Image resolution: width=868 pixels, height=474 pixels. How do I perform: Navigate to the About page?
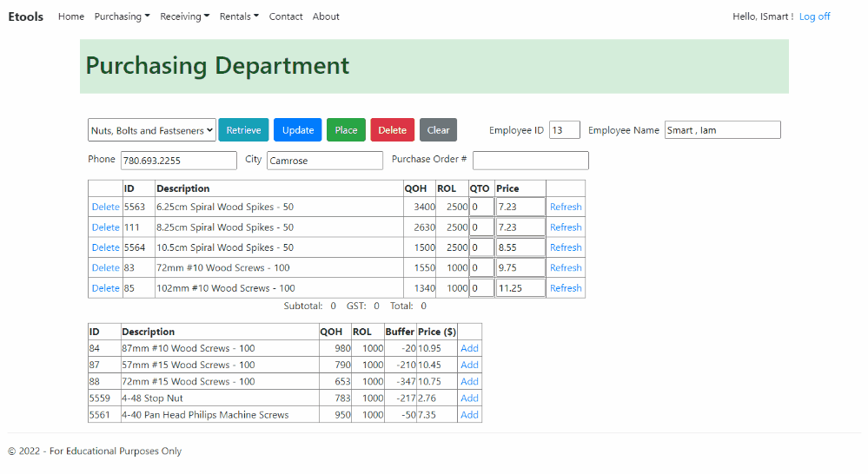[x=326, y=16]
